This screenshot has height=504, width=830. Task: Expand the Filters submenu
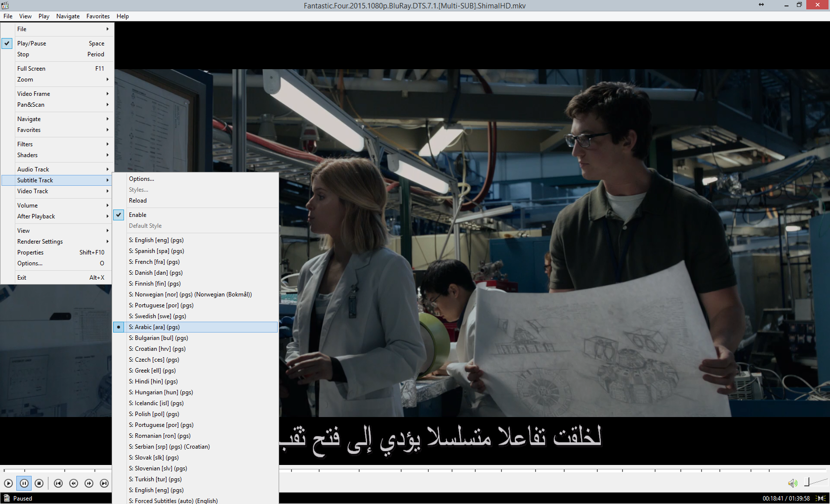(57, 144)
